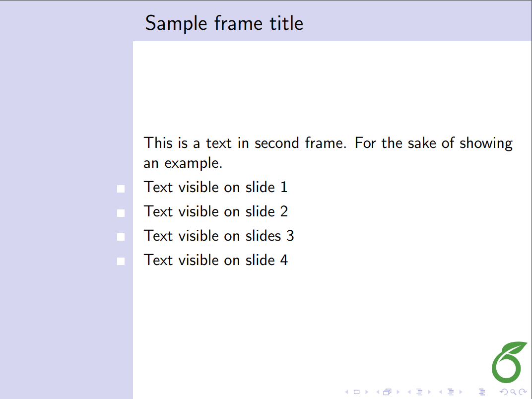Jump forward to the next subsection arrow

click(x=429, y=392)
